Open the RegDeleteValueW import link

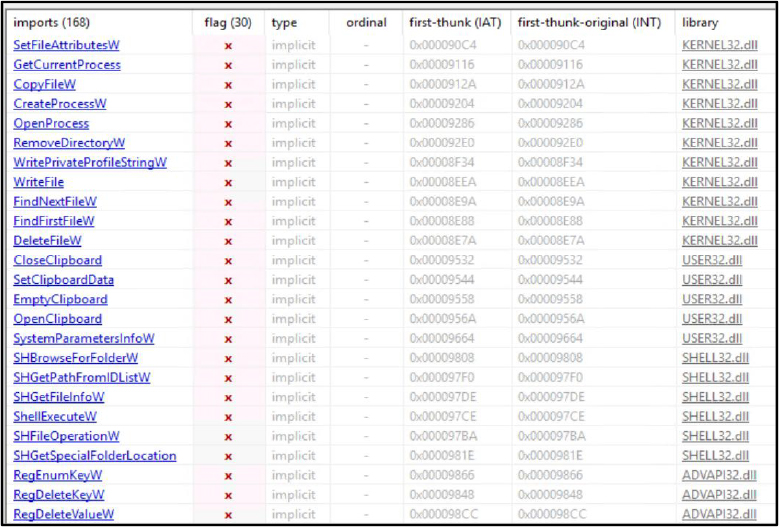64,514
